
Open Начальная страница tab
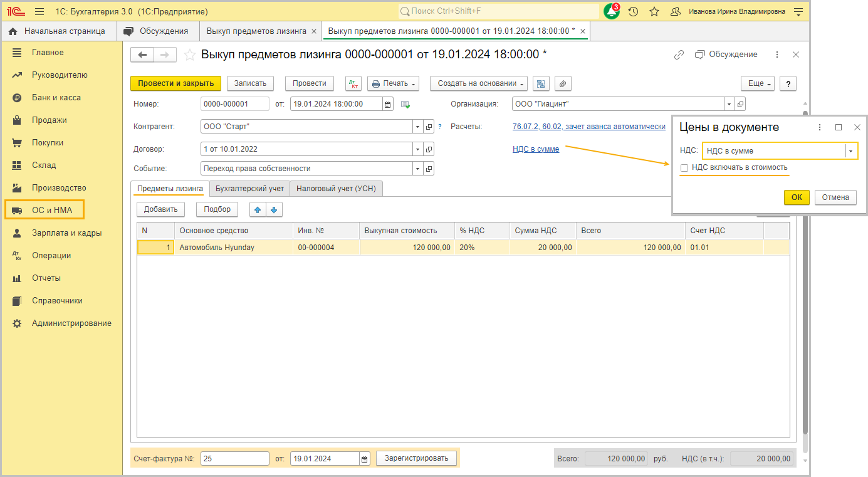tap(58, 31)
